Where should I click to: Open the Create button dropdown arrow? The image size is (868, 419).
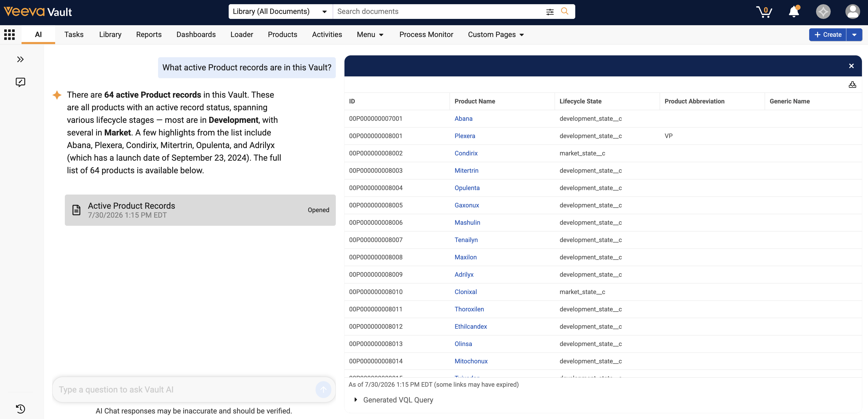coord(854,35)
